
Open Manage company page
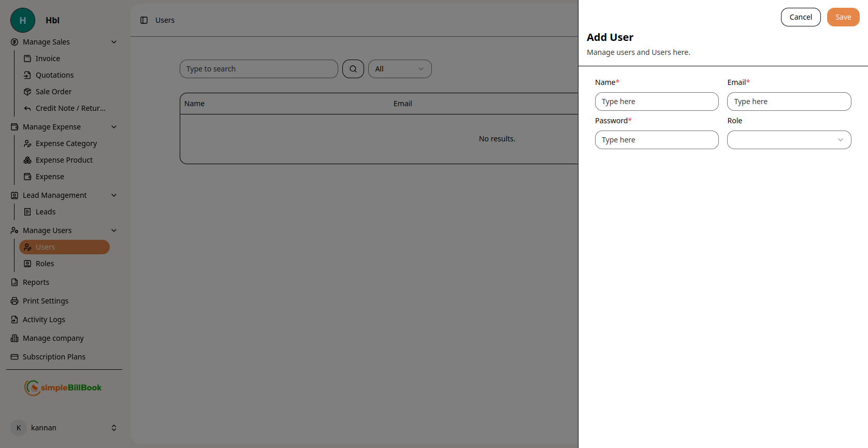(53, 338)
